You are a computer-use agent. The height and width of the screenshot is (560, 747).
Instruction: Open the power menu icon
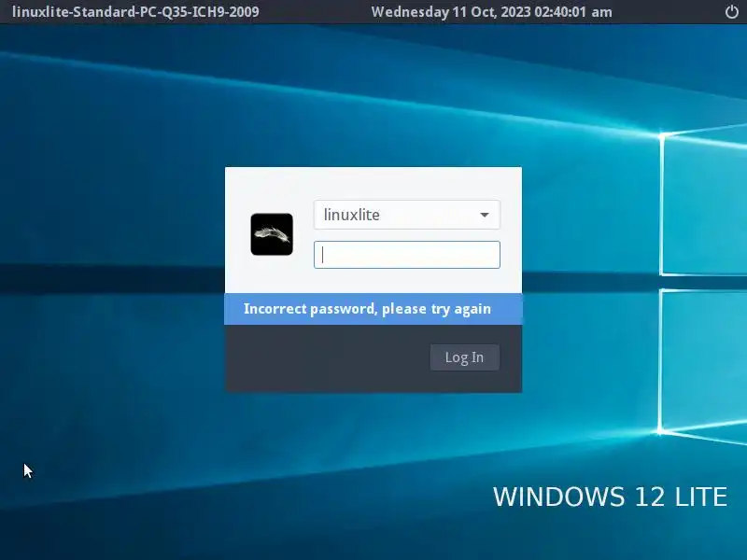click(x=732, y=11)
